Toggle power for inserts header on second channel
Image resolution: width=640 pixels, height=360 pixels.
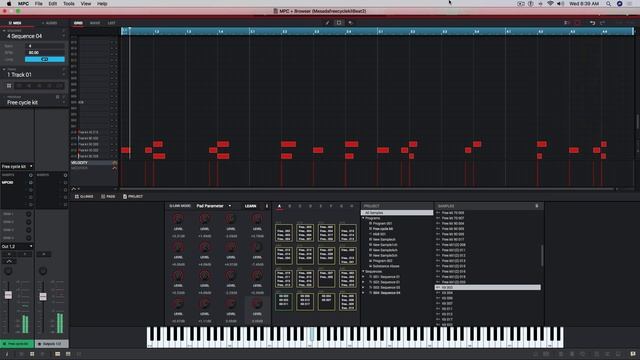pos(65,175)
